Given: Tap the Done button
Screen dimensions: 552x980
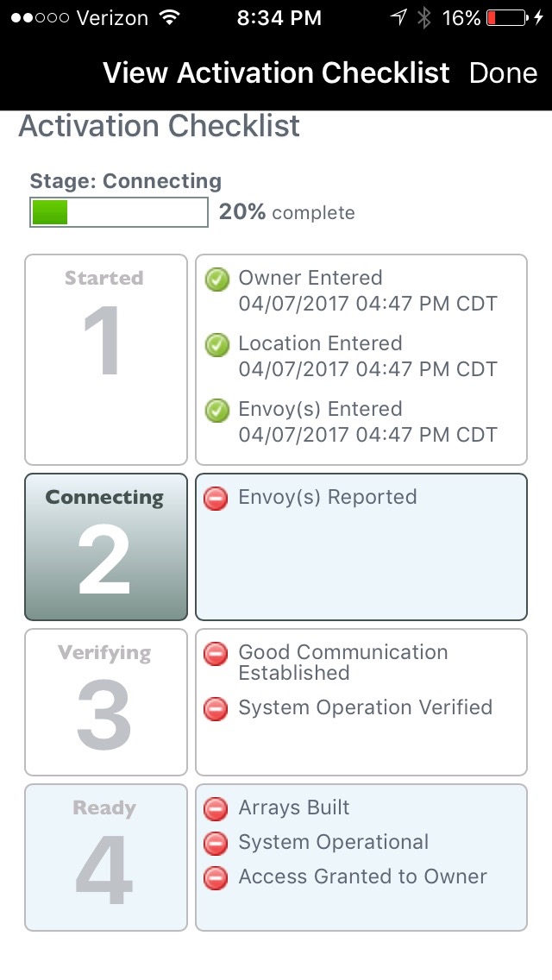Looking at the screenshot, I should pos(503,73).
